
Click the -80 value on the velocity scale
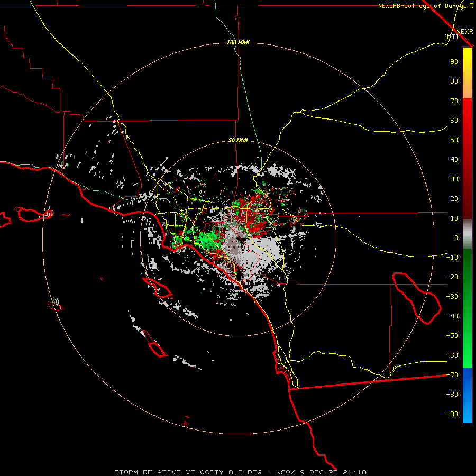click(452, 395)
